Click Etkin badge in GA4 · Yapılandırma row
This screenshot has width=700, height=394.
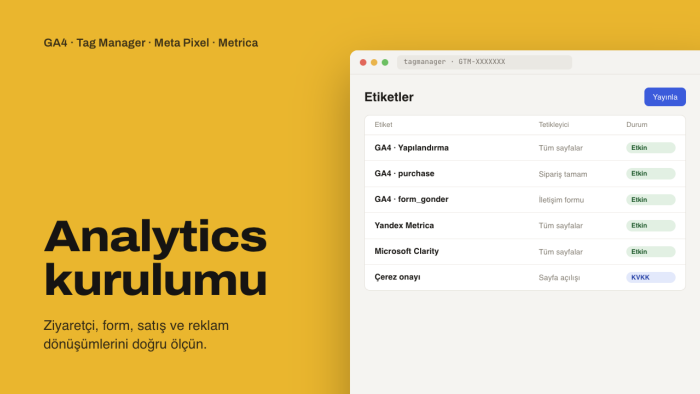(x=650, y=148)
